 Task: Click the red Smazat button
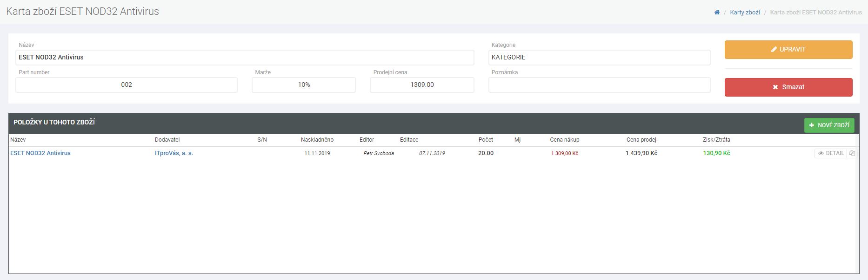click(x=788, y=87)
